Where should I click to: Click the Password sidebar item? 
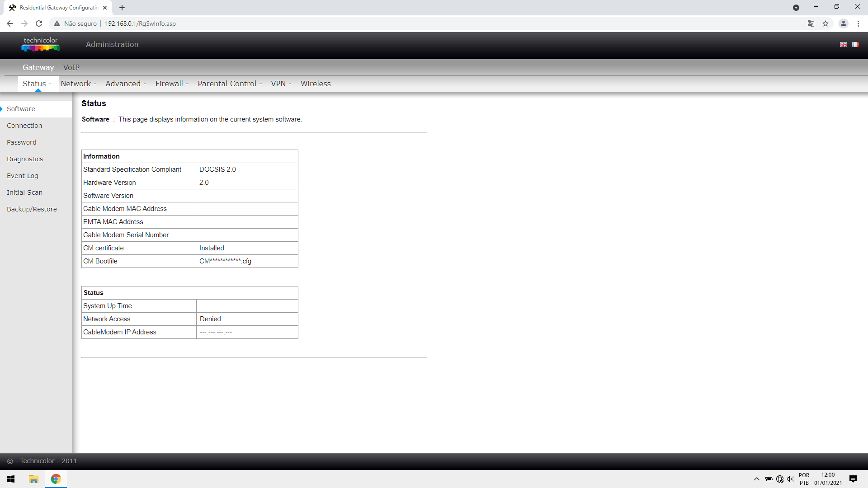(x=21, y=142)
